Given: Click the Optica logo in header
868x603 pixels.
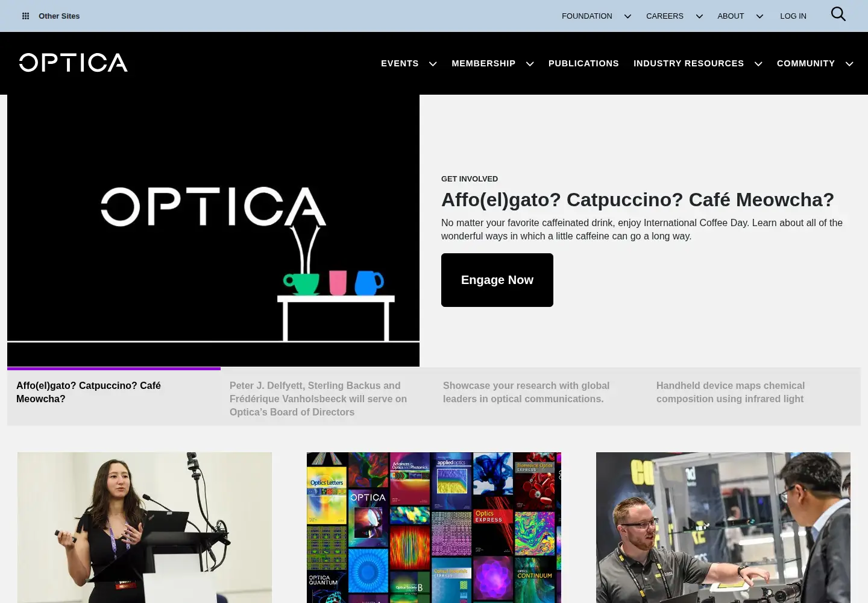Looking at the screenshot, I should pos(73,63).
